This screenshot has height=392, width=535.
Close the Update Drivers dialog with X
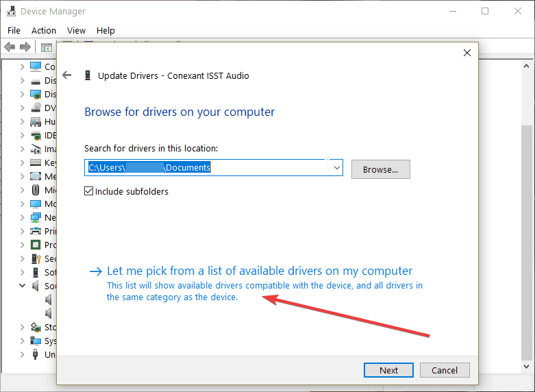point(467,53)
